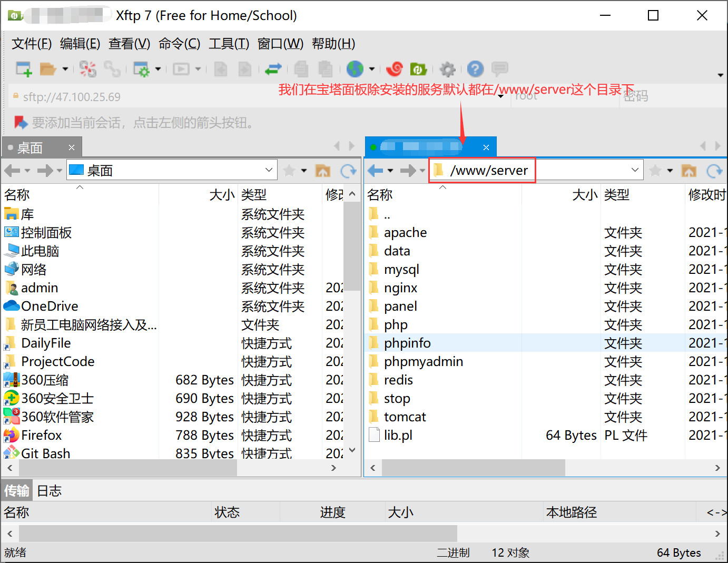728x563 pixels.
Task: Sort remote list by 类型 column
Action: 617,194
